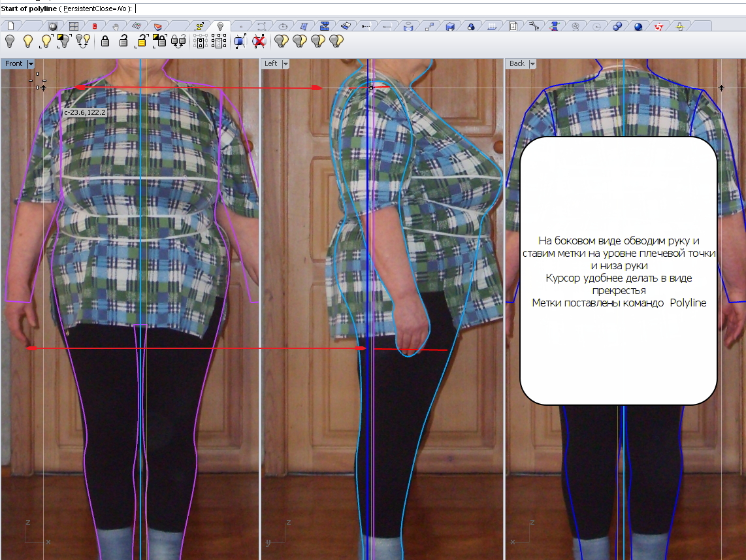Click the Show Control Points dotted box icon
This screenshot has width=746, height=560.
click(x=219, y=42)
